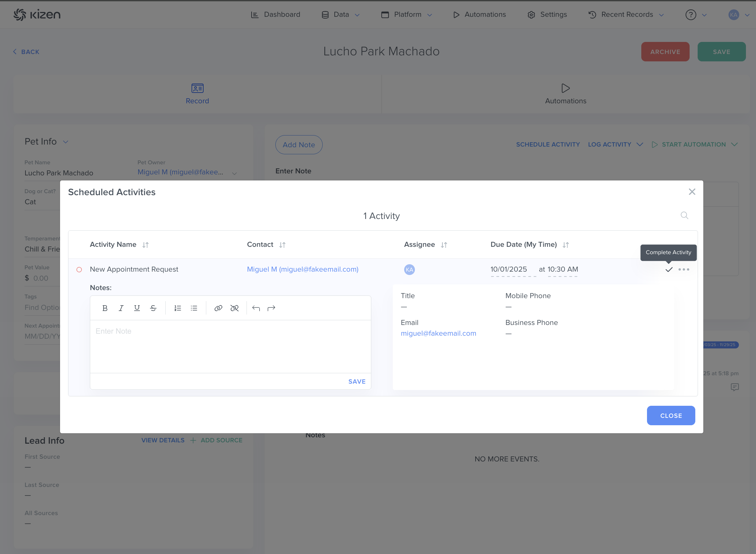Open search in Scheduled Activities
The width and height of the screenshot is (756, 554).
(684, 215)
